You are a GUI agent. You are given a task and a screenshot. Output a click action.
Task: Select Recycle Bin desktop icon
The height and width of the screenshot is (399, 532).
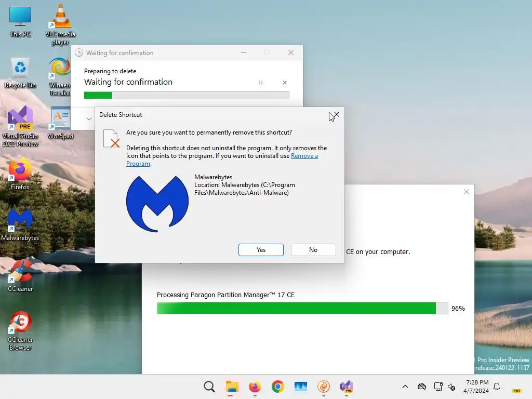pyautogui.click(x=20, y=73)
